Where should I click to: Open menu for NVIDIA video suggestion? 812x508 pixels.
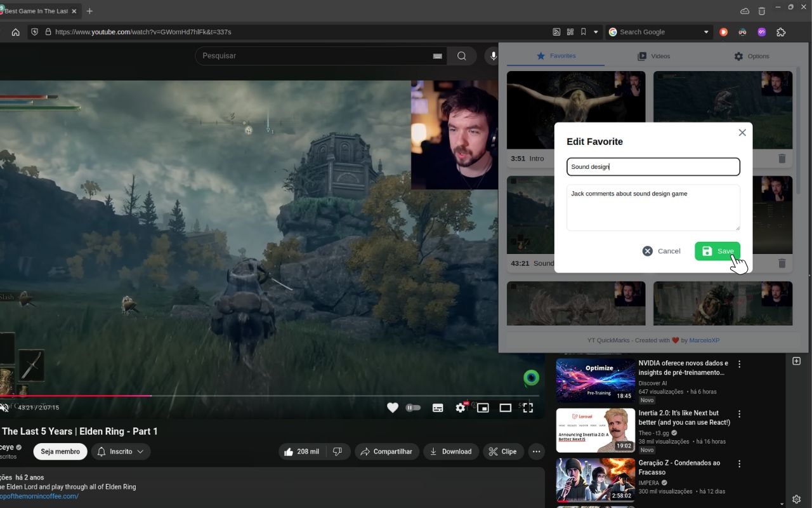(x=739, y=364)
